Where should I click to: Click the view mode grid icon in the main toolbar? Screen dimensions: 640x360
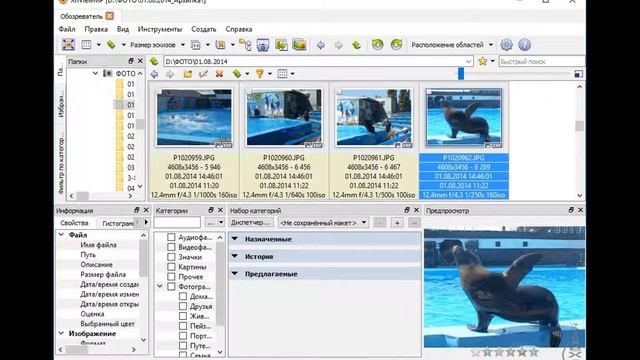[x=86, y=44]
